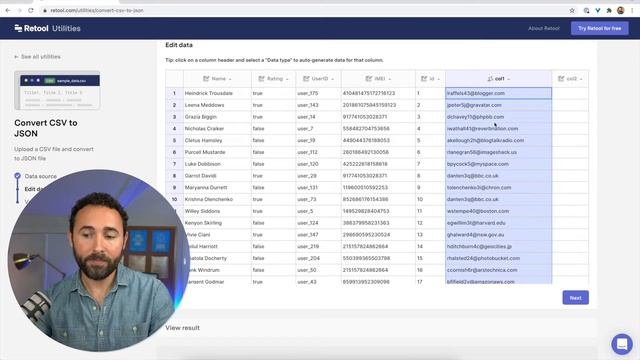Select cell Heindrick Trousdale
Screen dimensions: 640x360
pos(217,93)
